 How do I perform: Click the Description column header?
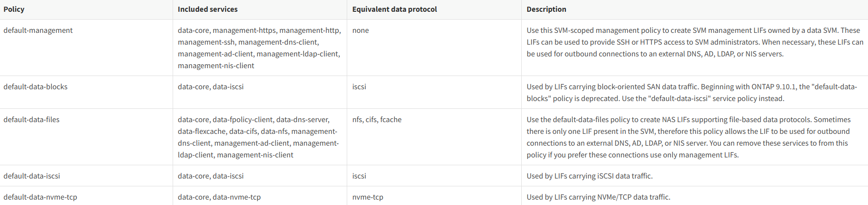coord(546,9)
